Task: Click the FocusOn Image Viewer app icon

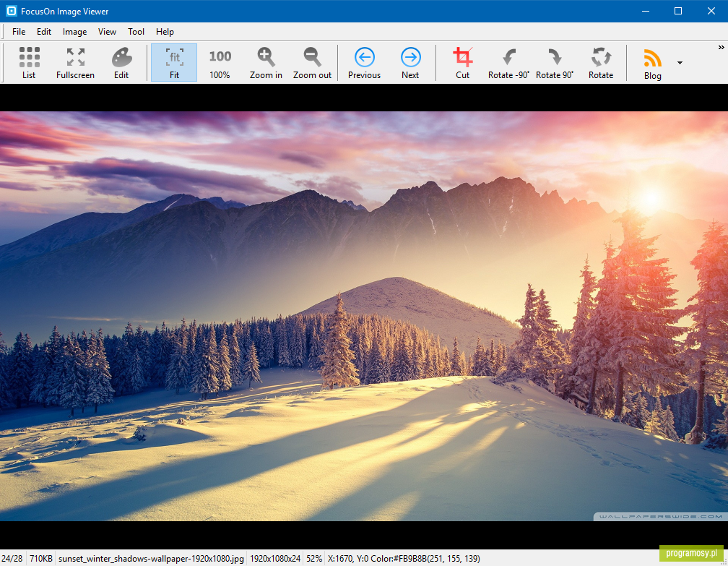Action: pos(11,11)
